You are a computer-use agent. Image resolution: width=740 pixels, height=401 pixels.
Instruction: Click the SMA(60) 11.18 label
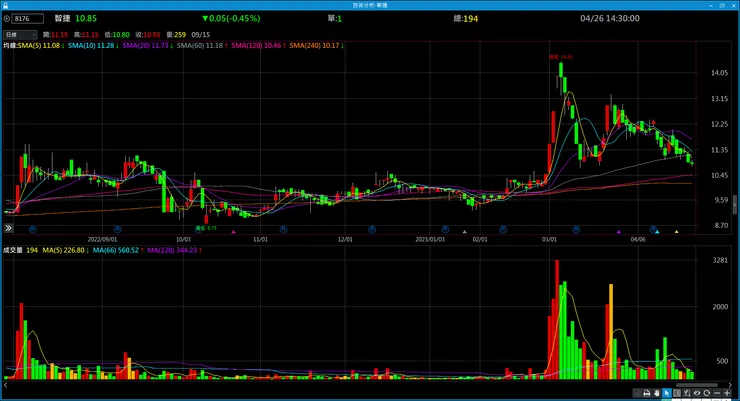click(202, 46)
